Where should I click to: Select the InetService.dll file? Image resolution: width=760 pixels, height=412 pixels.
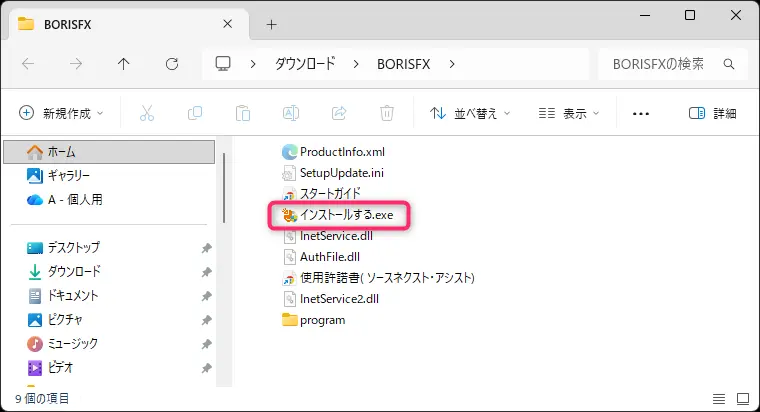tap(328, 236)
